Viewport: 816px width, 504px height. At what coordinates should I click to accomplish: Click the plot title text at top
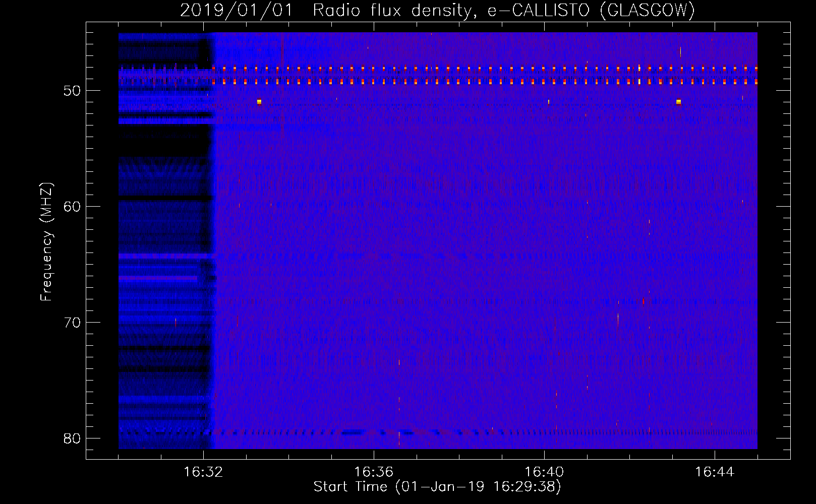(x=437, y=10)
